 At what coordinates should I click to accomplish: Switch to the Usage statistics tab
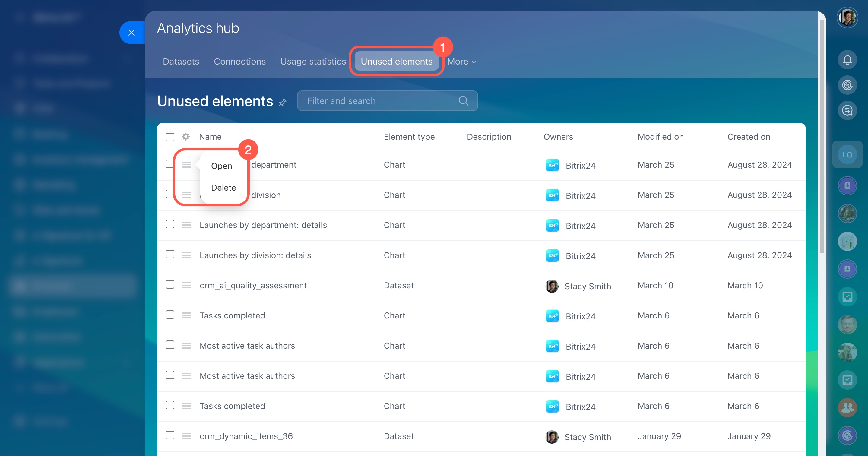313,61
